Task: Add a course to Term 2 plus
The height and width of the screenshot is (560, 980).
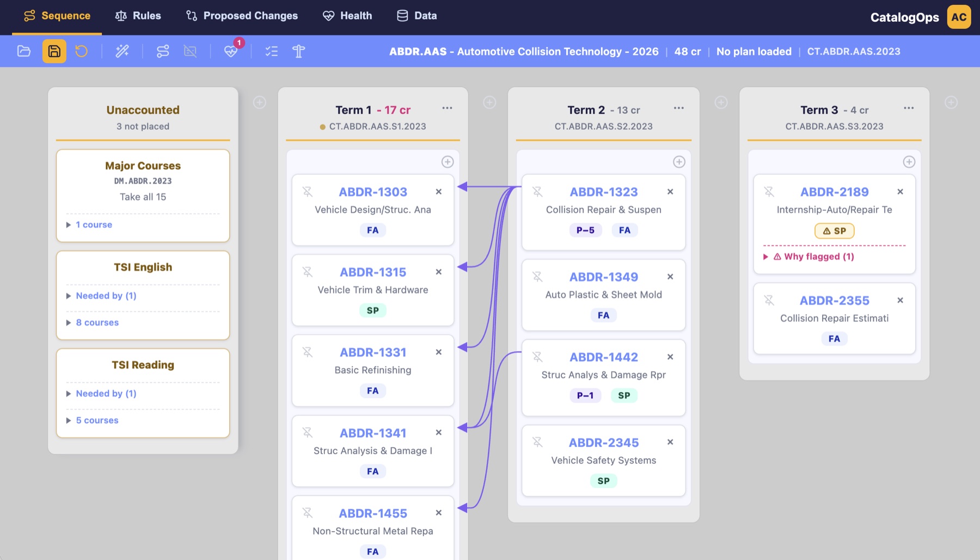Action: (679, 162)
